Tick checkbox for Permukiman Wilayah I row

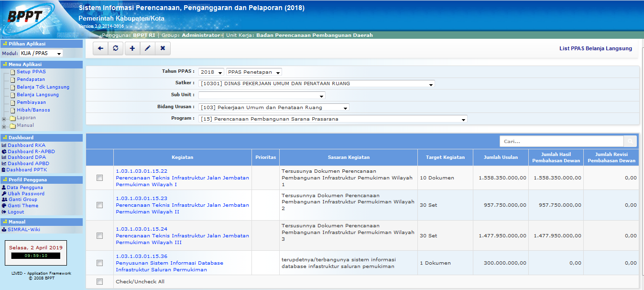pyautogui.click(x=99, y=178)
